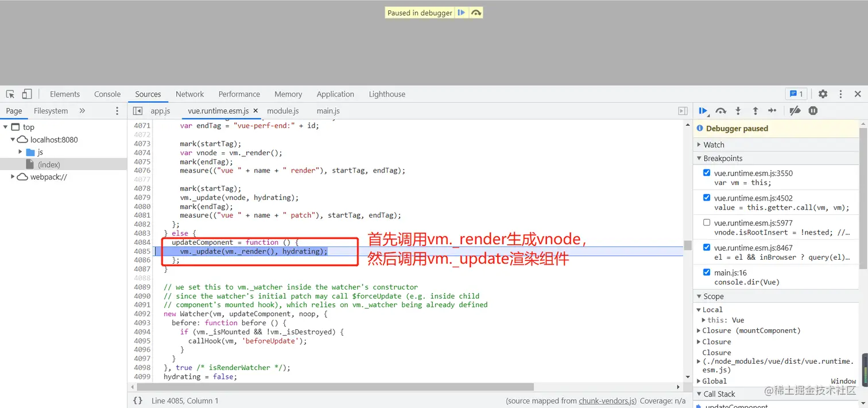
Task: Hide the debugger sidebar
Action: pyautogui.click(x=683, y=111)
